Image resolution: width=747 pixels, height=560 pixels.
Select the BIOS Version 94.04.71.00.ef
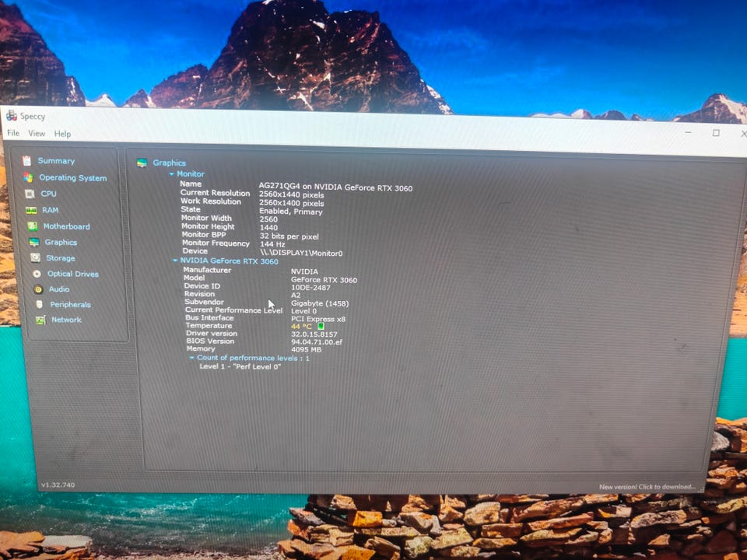pyautogui.click(x=317, y=342)
